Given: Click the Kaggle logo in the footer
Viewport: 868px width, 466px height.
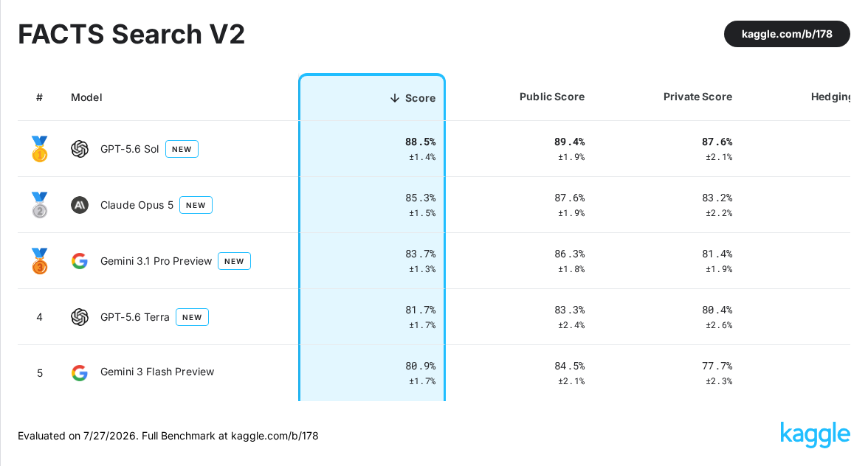Looking at the screenshot, I should (x=815, y=435).
